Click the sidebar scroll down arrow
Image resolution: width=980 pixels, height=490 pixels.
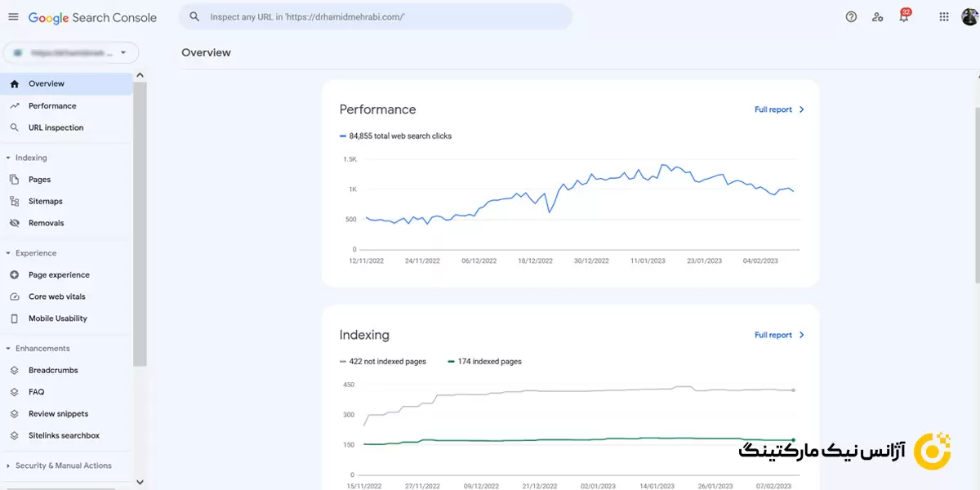coord(140,482)
